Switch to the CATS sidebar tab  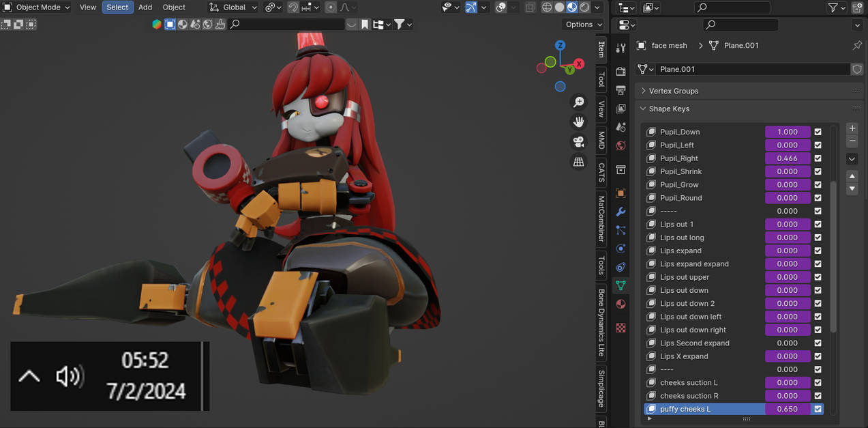tap(601, 173)
